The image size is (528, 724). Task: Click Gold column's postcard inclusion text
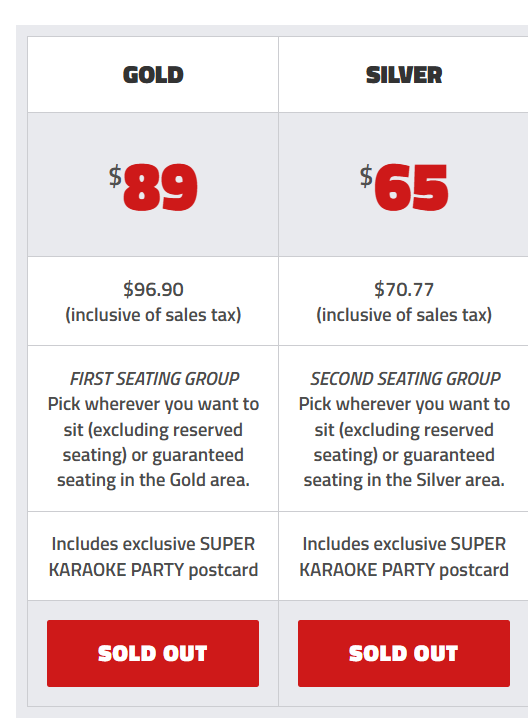tap(153, 556)
